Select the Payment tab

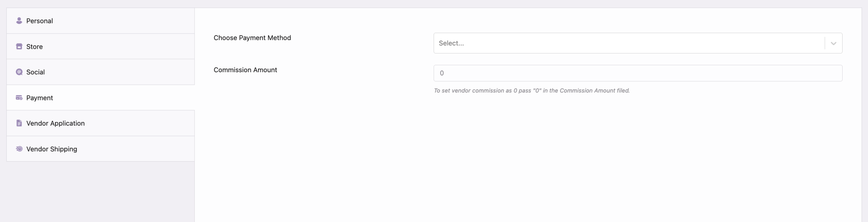click(x=40, y=98)
